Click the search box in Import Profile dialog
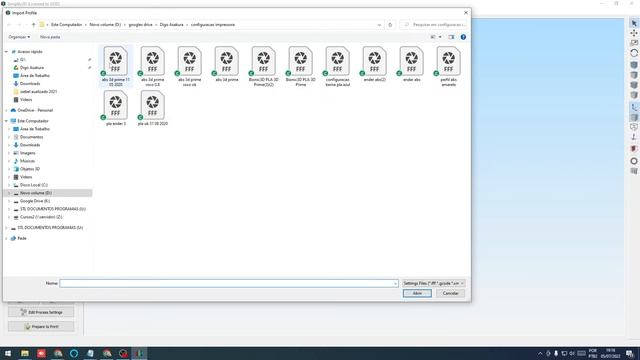The width and height of the screenshot is (640, 360). coord(433,25)
